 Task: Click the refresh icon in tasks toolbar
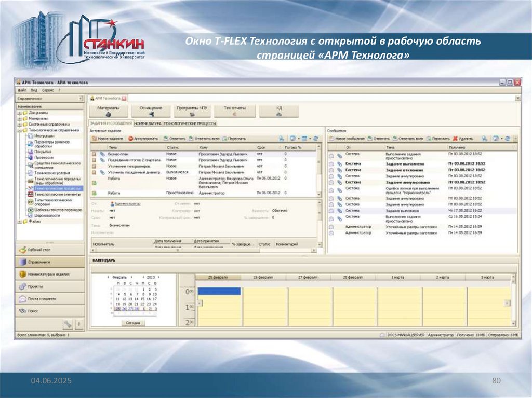(x=316, y=139)
